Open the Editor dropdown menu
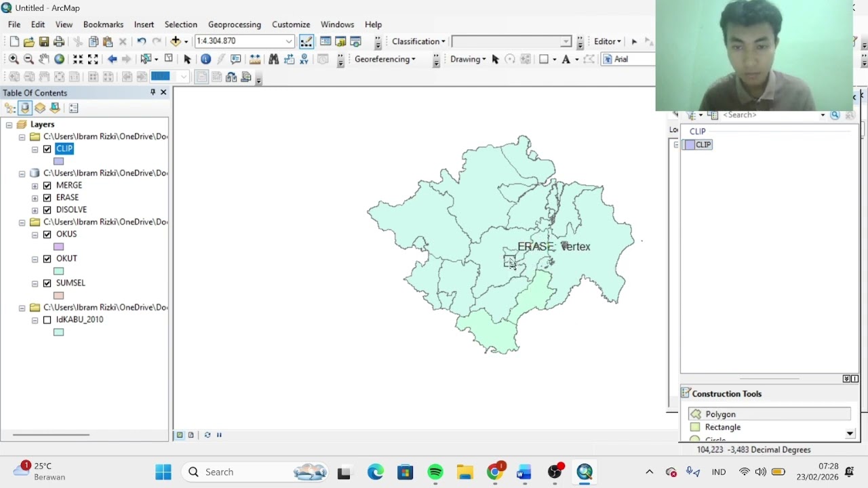Screen dimensions: 868x488 [607, 41]
